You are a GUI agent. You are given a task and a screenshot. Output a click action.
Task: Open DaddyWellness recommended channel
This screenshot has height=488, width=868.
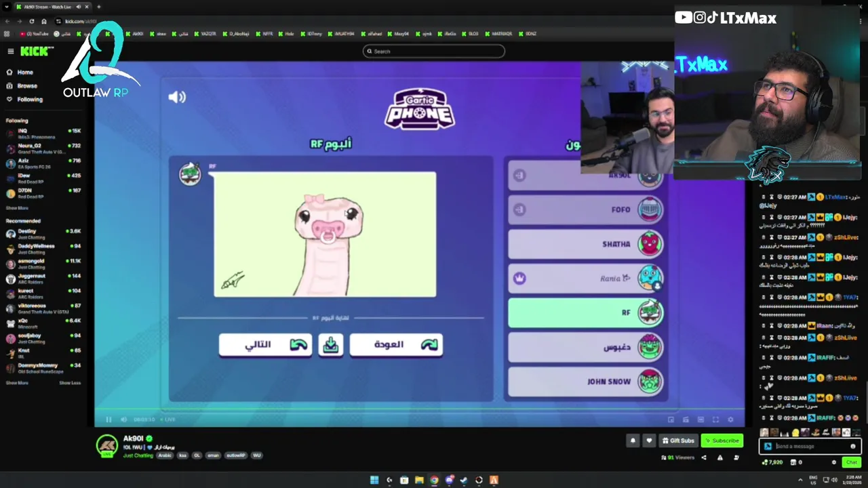tap(43, 248)
